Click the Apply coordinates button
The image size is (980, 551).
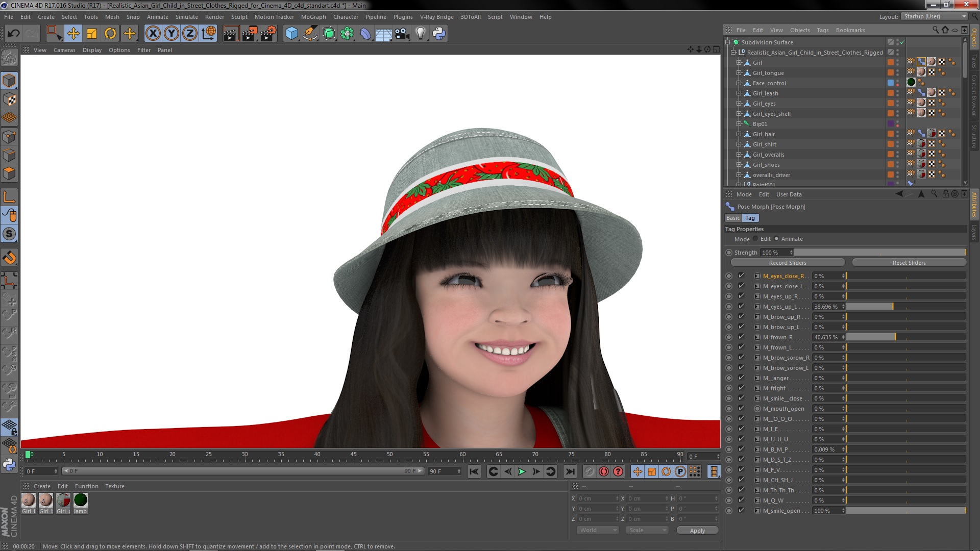(x=697, y=531)
